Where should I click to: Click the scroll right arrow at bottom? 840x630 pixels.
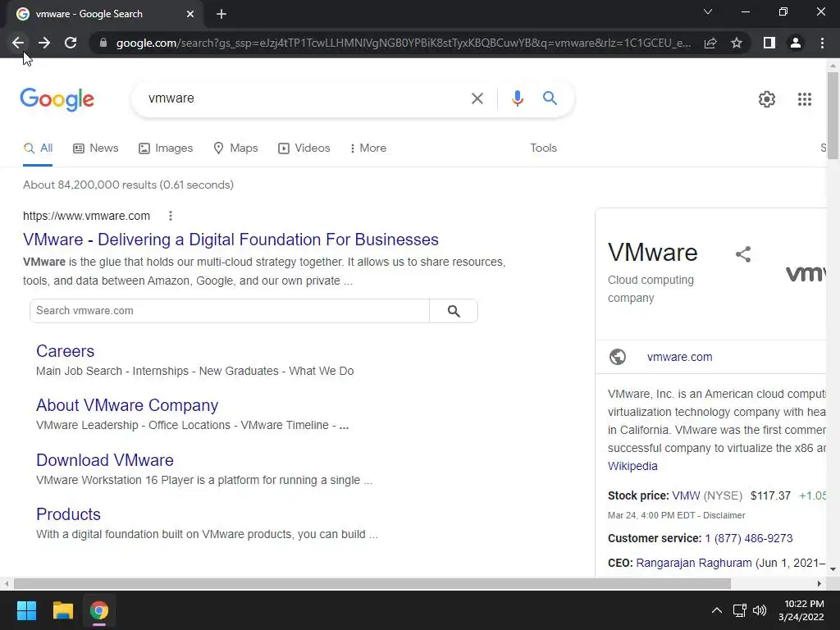[x=819, y=583]
